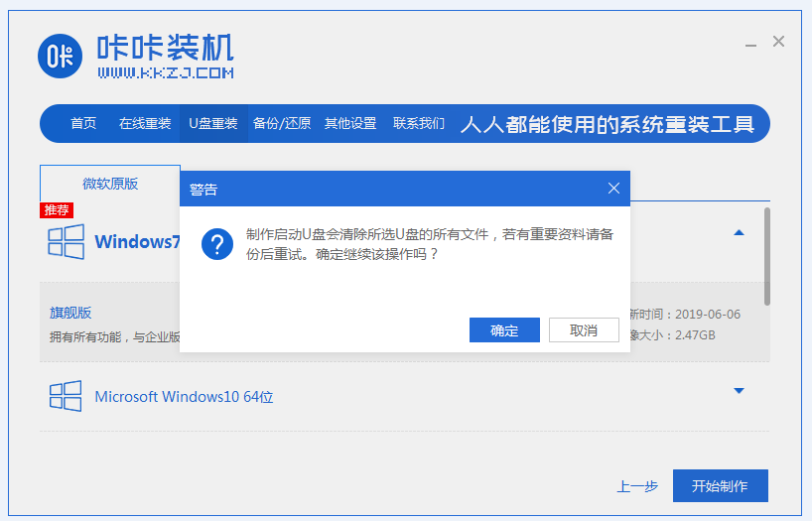Minimize the 咔咔装机 window

pos(752,43)
